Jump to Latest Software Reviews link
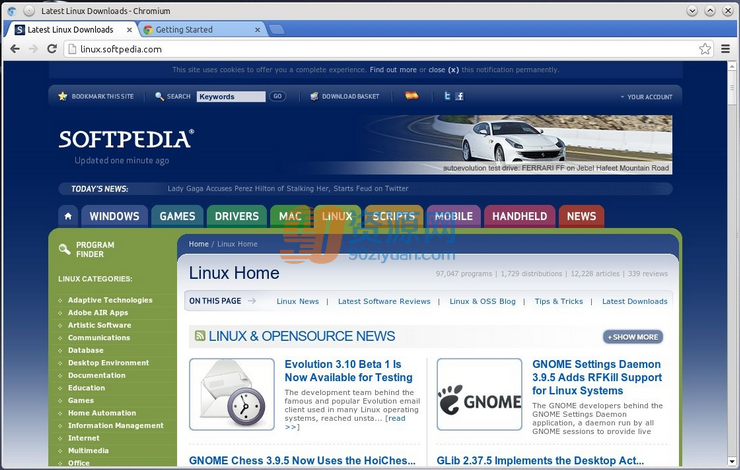740x470 pixels. pos(384,301)
